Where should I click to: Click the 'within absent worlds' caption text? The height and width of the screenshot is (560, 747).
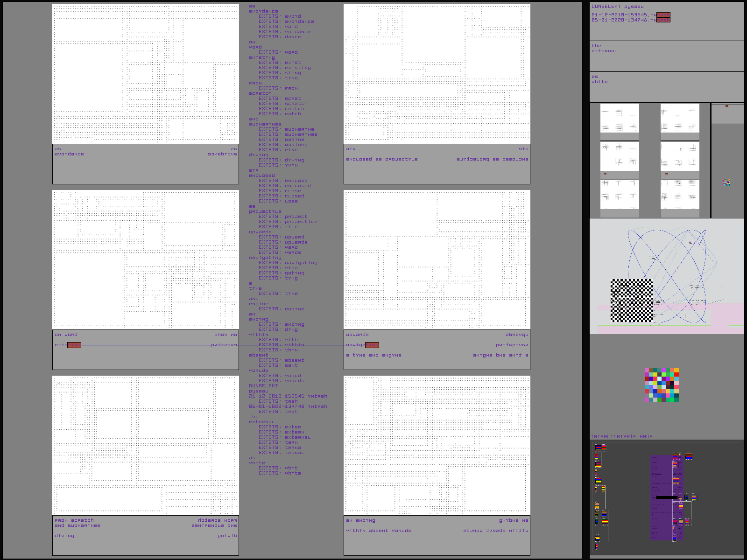pos(379,531)
